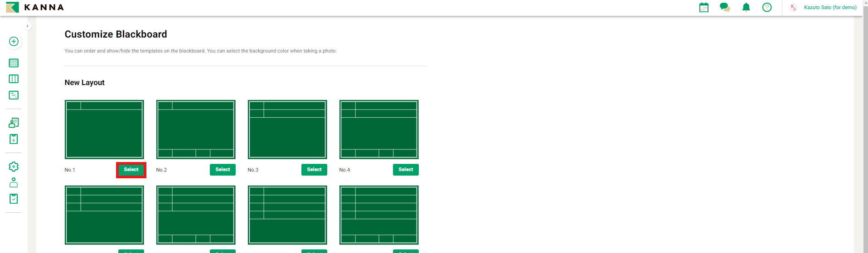This screenshot has width=868, height=253.
Task: Expand the sidebar with chevron arrow
Action: click(28, 26)
